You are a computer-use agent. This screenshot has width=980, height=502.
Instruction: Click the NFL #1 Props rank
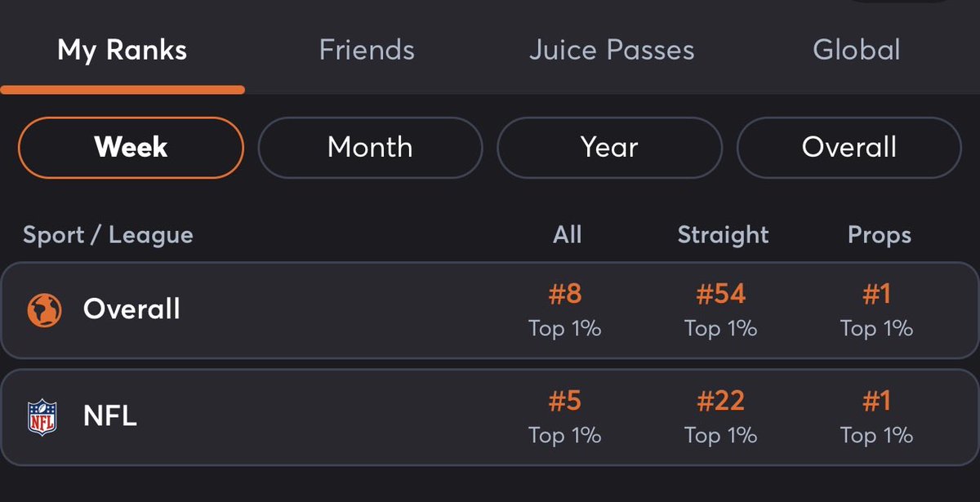pyautogui.click(x=876, y=401)
